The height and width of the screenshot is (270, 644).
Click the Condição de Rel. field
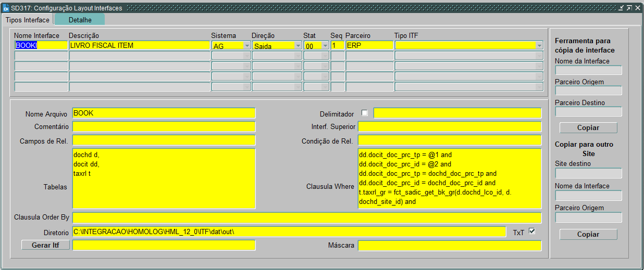point(450,140)
